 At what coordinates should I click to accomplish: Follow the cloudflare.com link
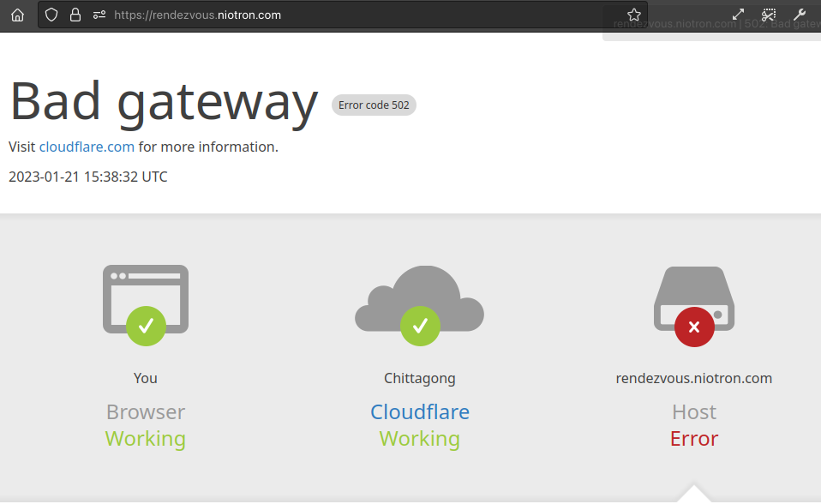pyautogui.click(x=87, y=147)
